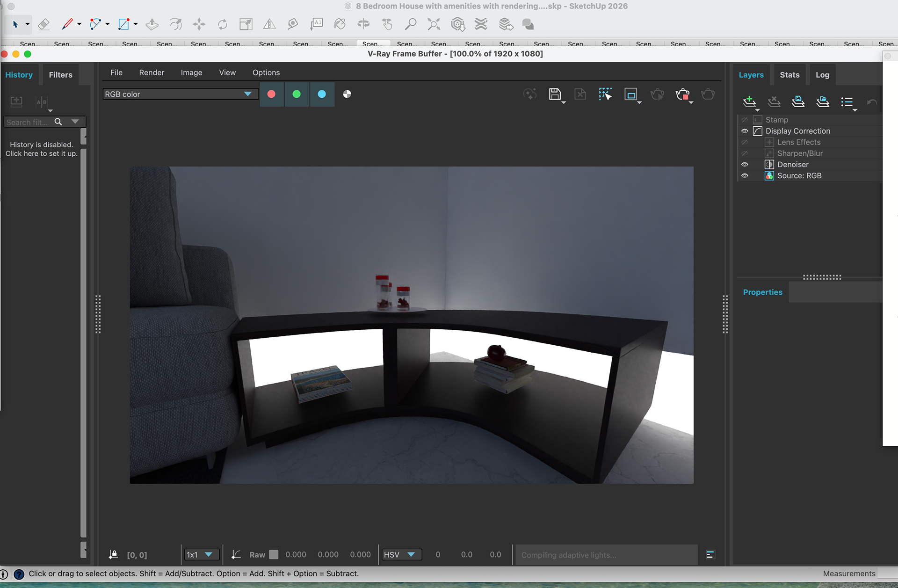Click the stop render teapot icon
Image resolution: width=898 pixels, height=588 pixels.
[x=682, y=94]
